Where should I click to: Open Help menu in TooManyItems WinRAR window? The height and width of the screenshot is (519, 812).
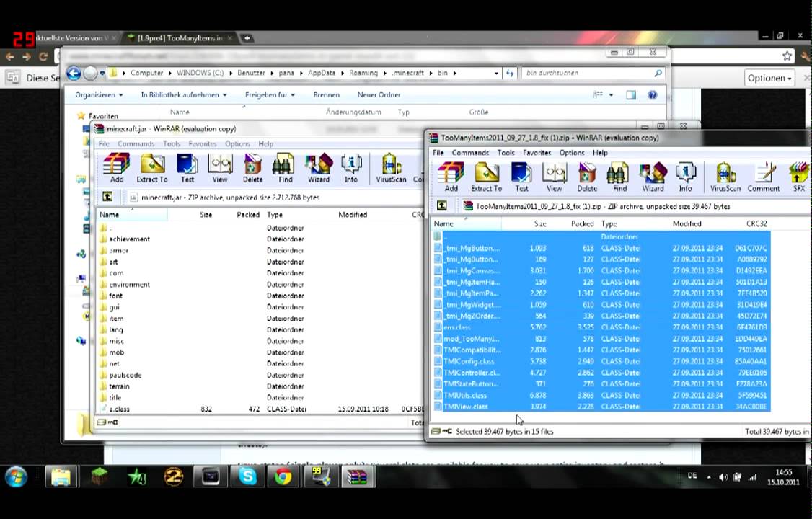pos(600,153)
